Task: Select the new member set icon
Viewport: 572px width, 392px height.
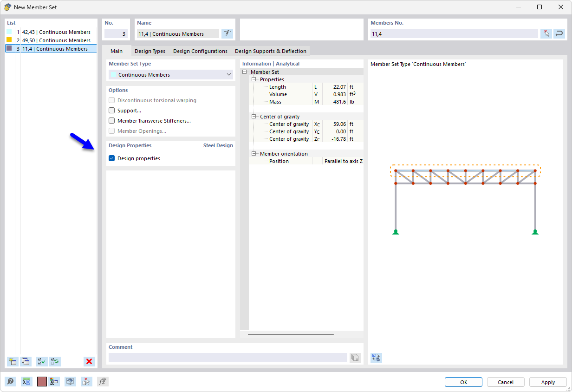Action: pyautogui.click(x=13, y=361)
